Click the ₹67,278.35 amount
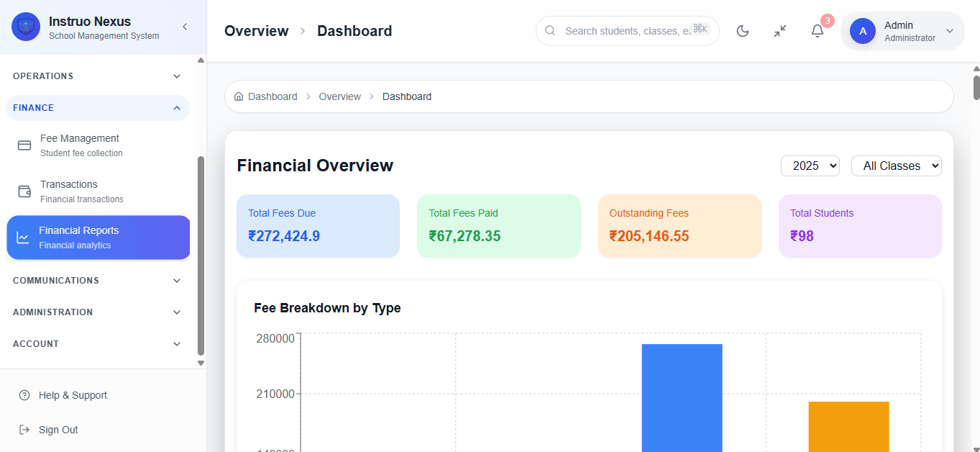Viewport: 980px width, 452px height. [464, 236]
